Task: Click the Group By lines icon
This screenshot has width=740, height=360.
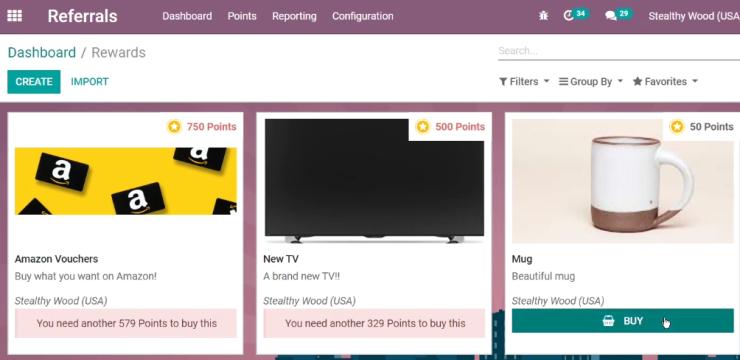Action: click(x=563, y=82)
